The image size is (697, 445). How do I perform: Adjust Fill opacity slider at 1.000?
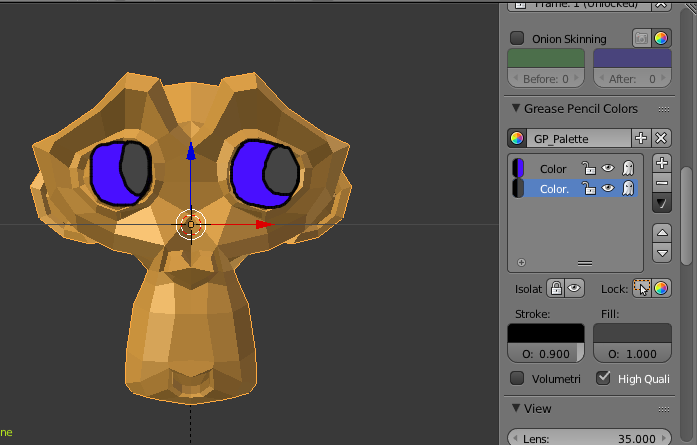coord(632,353)
